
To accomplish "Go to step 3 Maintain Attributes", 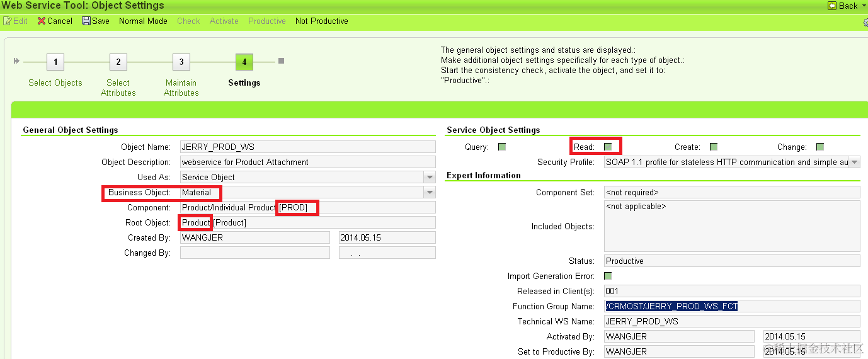I will tap(181, 62).
